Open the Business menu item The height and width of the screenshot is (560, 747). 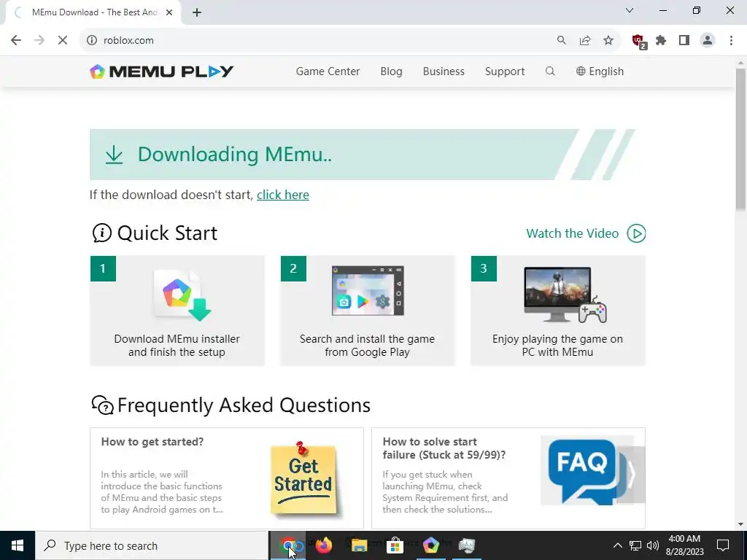coord(444,71)
